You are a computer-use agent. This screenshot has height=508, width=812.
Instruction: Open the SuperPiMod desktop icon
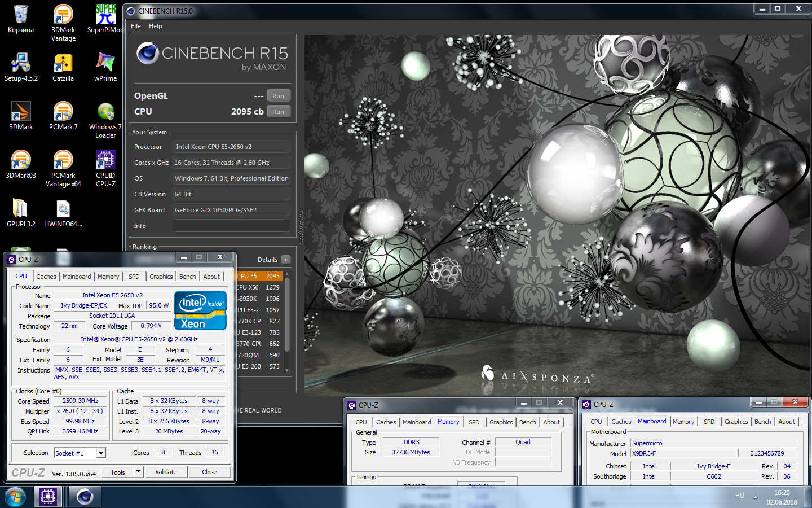(105, 19)
